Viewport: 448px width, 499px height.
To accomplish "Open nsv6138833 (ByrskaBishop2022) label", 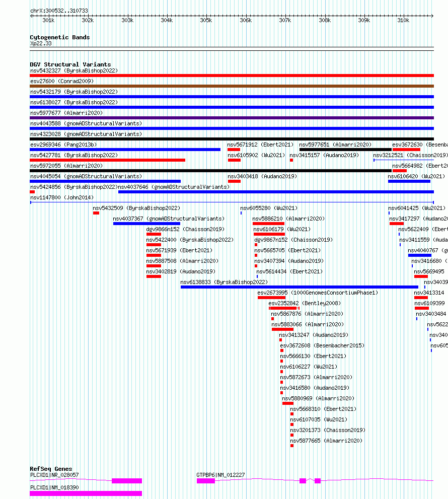I will (224, 282).
